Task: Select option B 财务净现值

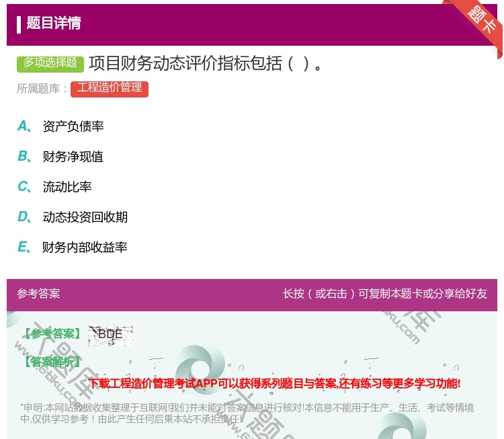Action: (60, 157)
